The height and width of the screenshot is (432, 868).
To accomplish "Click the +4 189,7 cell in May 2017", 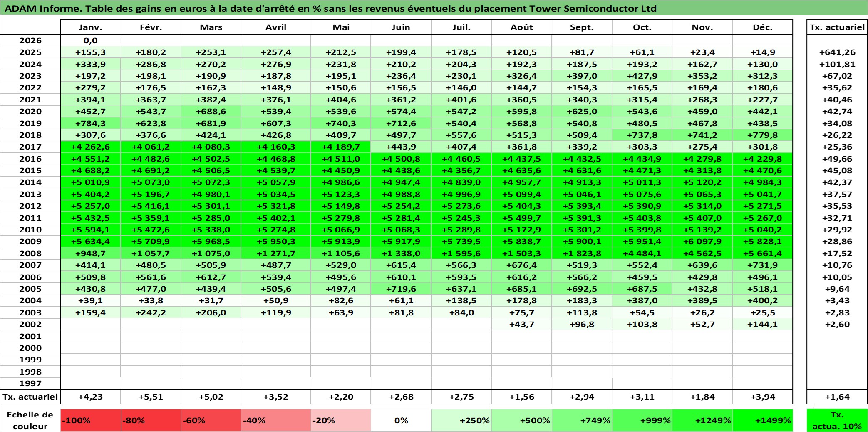I will pos(341,147).
